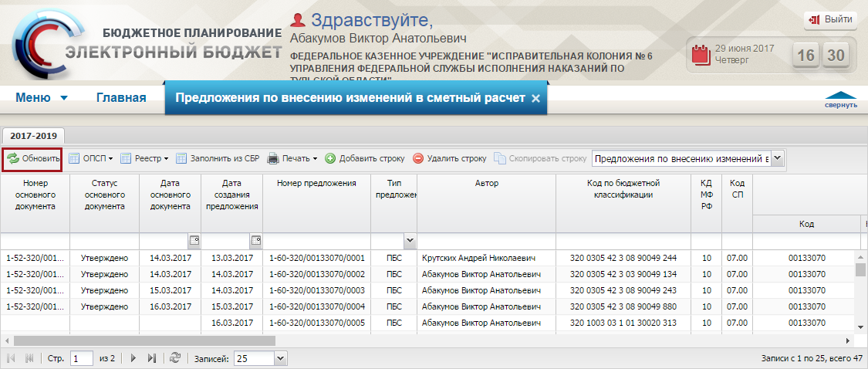
Task: Open the Предложения по внесению изменений combo box
Action: (777, 158)
